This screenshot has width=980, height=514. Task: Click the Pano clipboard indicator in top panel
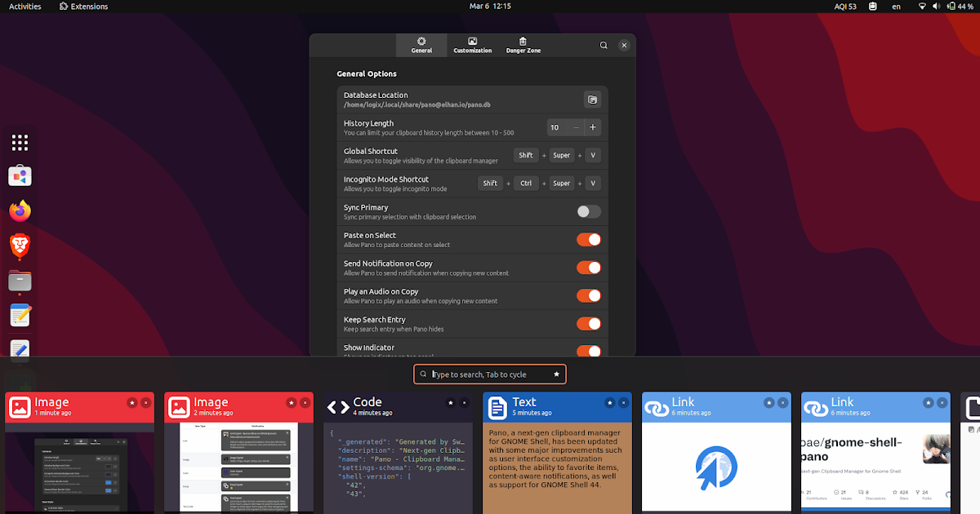pos(873,6)
